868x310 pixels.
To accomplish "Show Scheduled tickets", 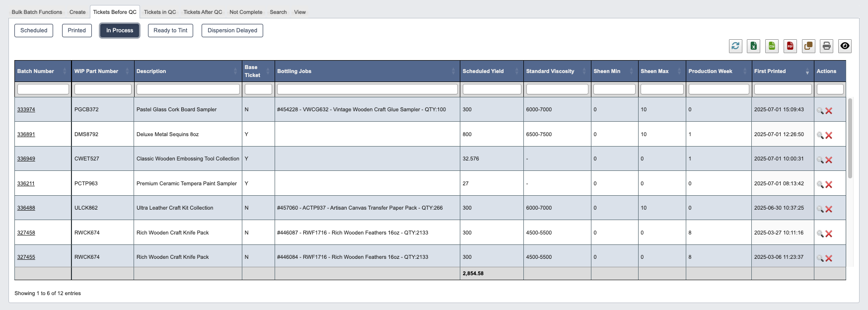I will click(x=34, y=30).
